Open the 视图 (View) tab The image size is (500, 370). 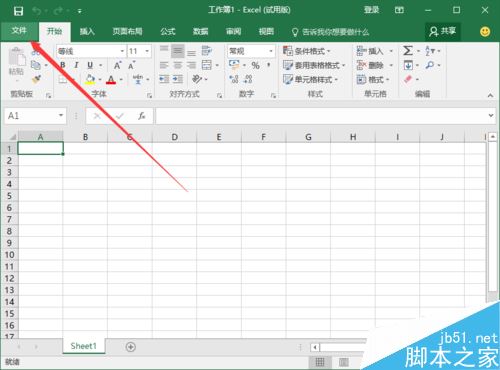coord(266,32)
